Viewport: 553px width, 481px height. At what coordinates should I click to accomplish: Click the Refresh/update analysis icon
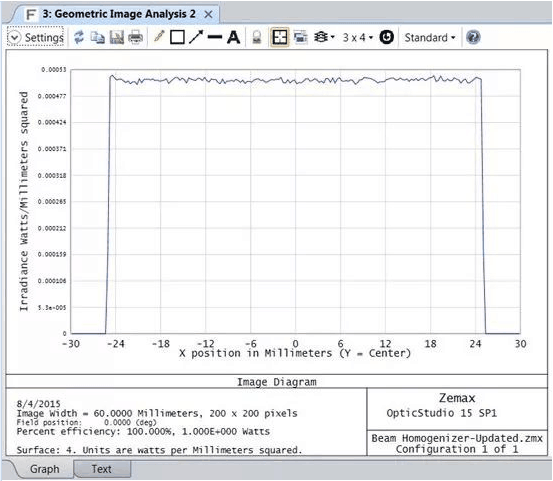coord(79,37)
